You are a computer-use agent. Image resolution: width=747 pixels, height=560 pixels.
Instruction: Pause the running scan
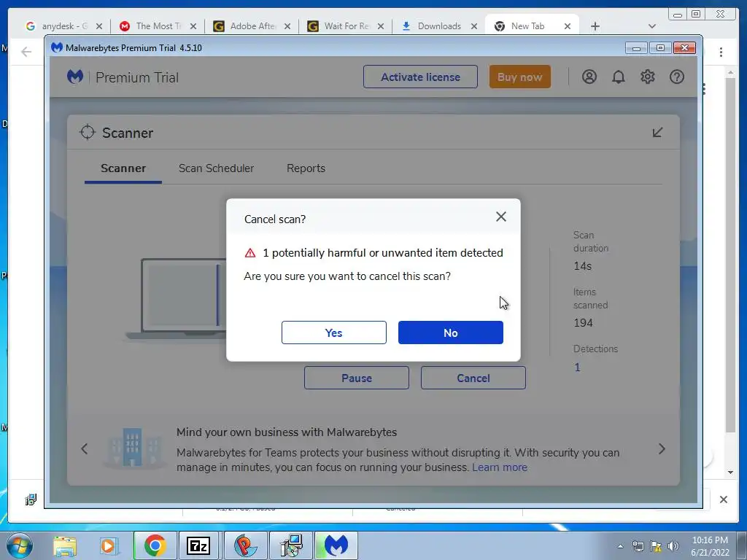click(356, 378)
